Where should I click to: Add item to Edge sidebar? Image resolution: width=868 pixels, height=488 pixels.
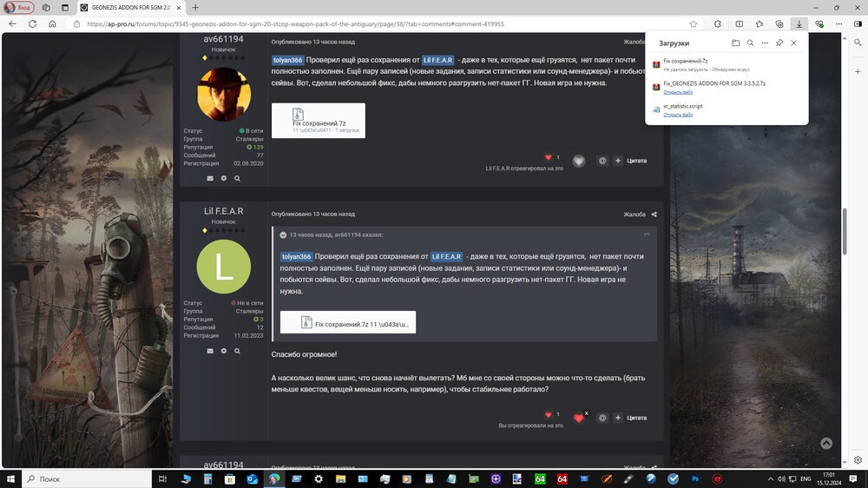pos(858,71)
